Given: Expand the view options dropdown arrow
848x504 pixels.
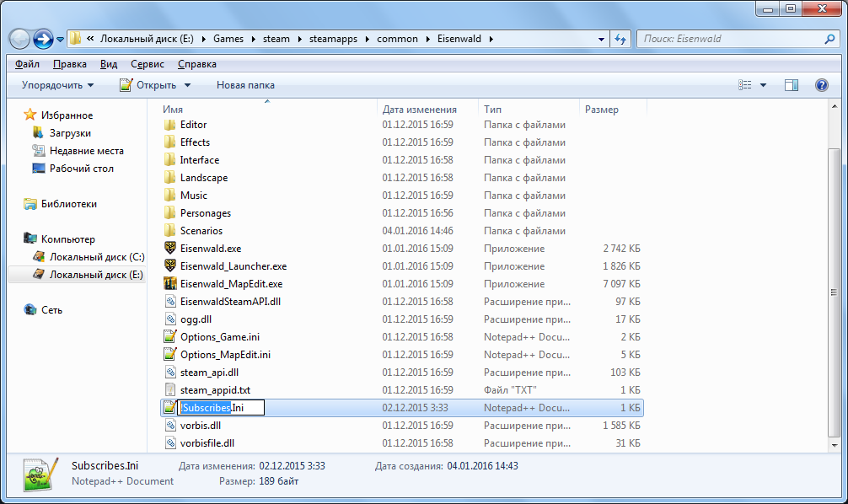Looking at the screenshot, I should coord(763,85).
